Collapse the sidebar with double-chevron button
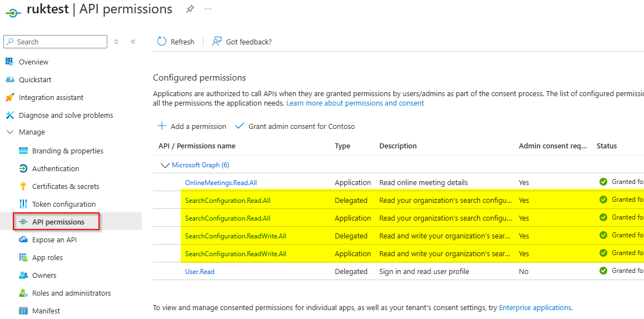Screen dimensions: 644x319 pyautogui.click(x=133, y=42)
